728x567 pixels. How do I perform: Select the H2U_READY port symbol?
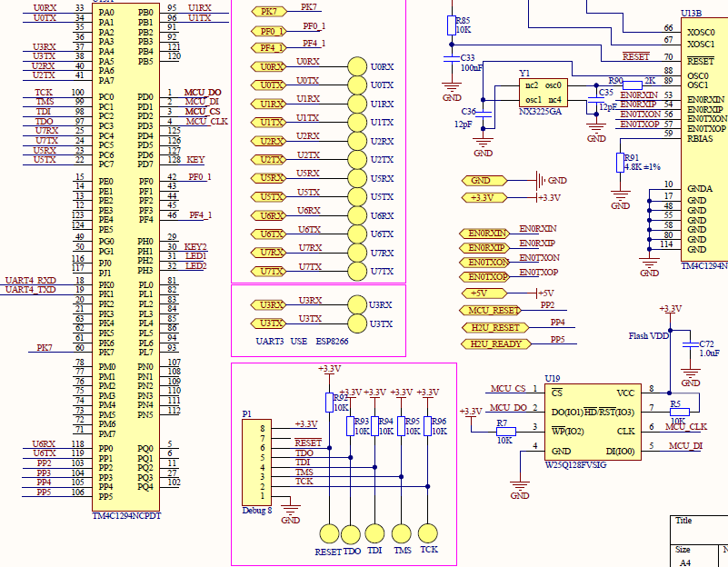pos(496,343)
